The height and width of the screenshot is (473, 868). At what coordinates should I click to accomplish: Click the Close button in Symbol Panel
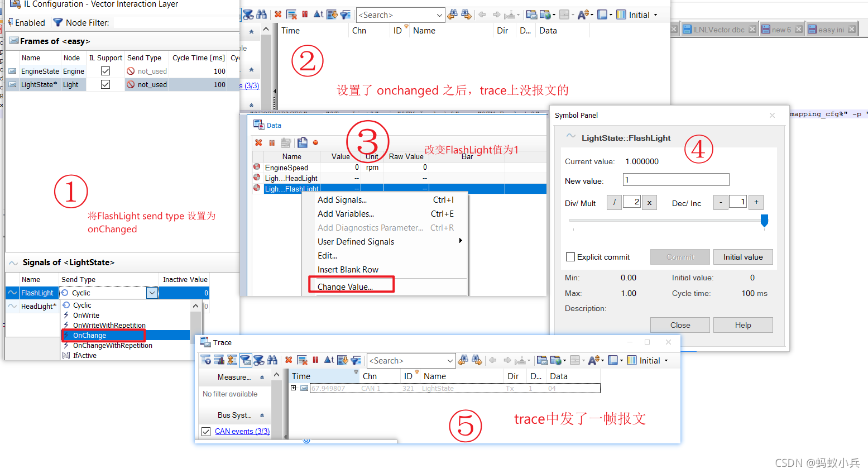pyautogui.click(x=680, y=325)
